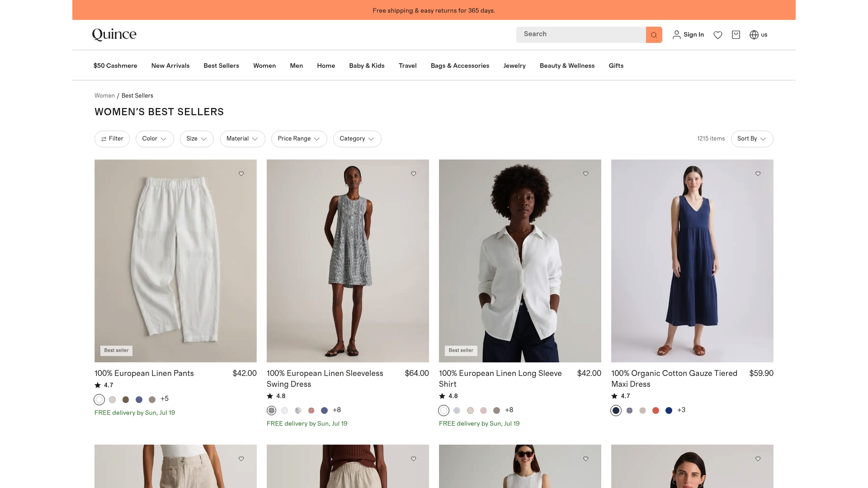This screenshot has width=868, height=488.
Task: Open the navy maxi dress product image
Action: [692, 261]
